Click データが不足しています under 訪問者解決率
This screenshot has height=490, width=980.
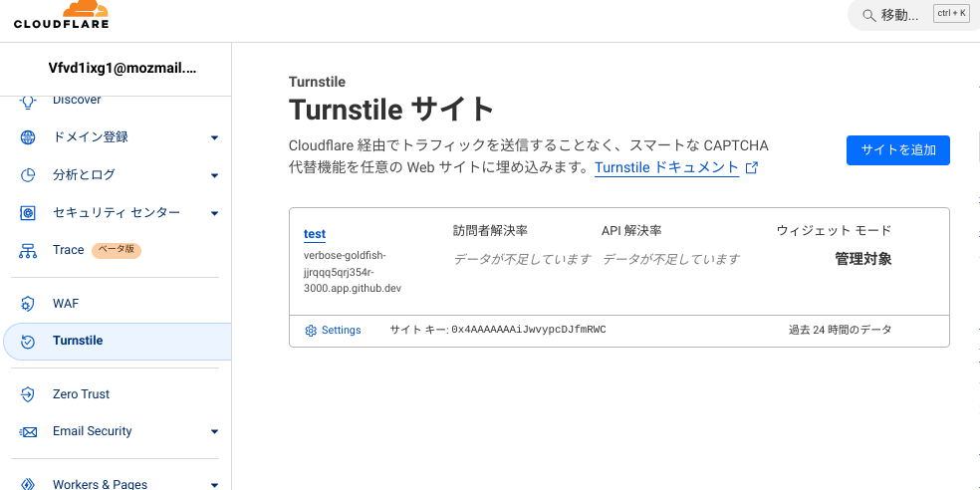tap(523, 259)
